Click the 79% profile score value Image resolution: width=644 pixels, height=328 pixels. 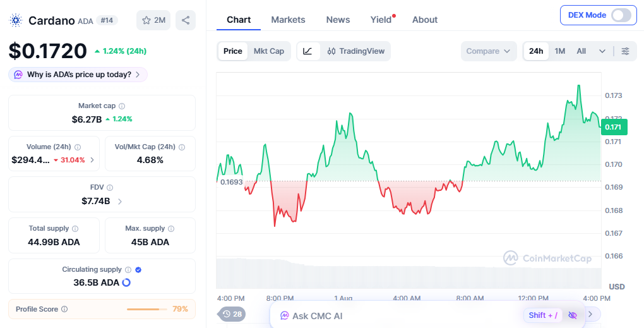pyautogui.click(x=181, y=308)
